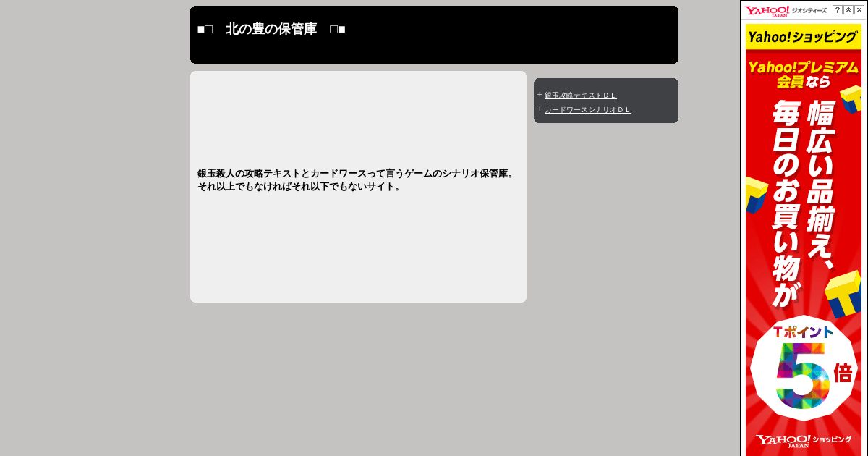Click the Tポイント 5倍 badge in the ad
Screen dimensions: 868x456
(804, 369)
